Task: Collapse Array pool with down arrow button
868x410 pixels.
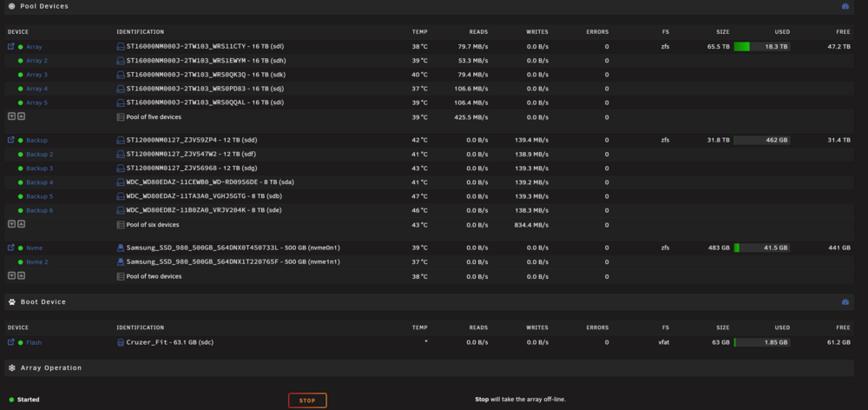Action: (x=11, y=116)
